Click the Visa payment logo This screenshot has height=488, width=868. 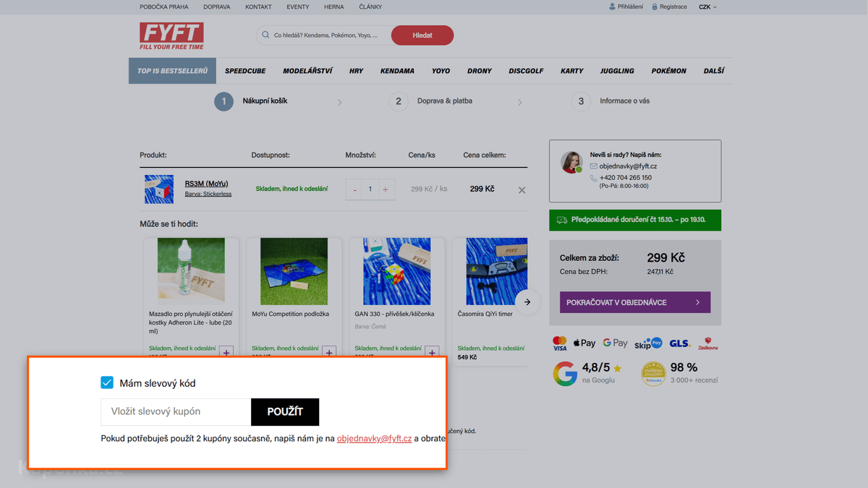click(x=560, y=343)
